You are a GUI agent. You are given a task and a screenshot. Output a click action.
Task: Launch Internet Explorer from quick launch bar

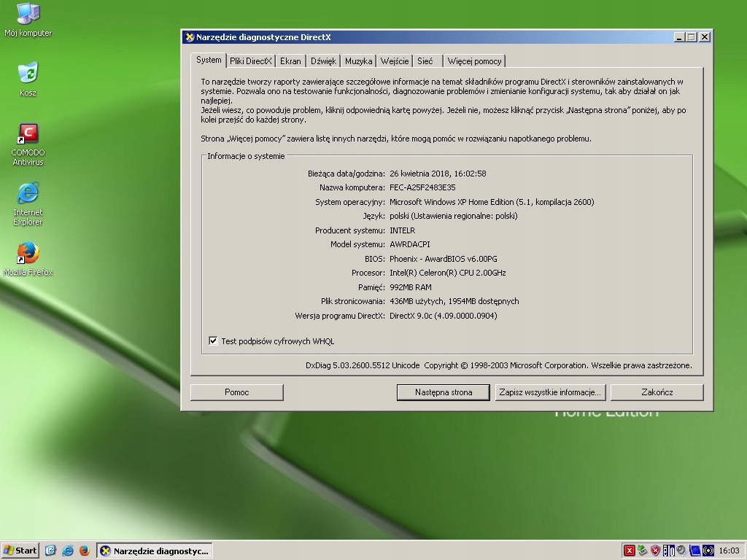(x=68, y=551)
